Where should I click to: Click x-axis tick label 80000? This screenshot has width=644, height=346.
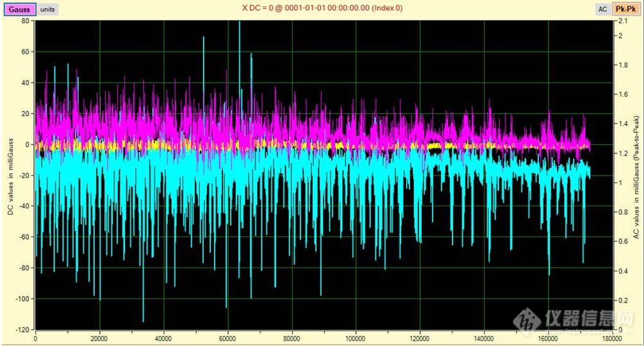[291, 338]
